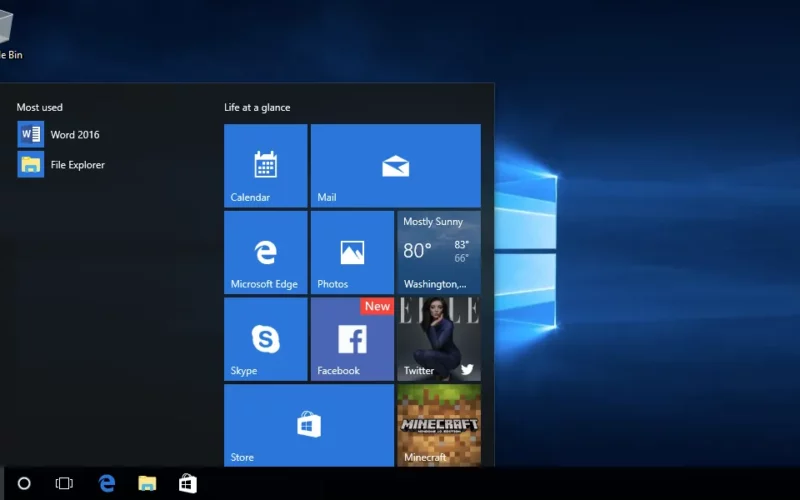Screen dimensions: 800x500
Task: Click the Cortana circle on the taskbar
Action: (x=24, y=483)
